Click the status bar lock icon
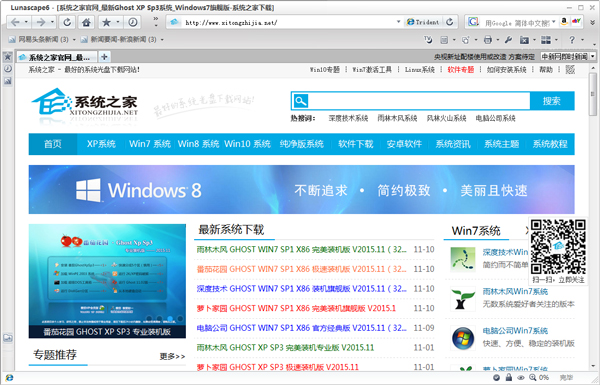600x385 pixels. click(509, 377)
